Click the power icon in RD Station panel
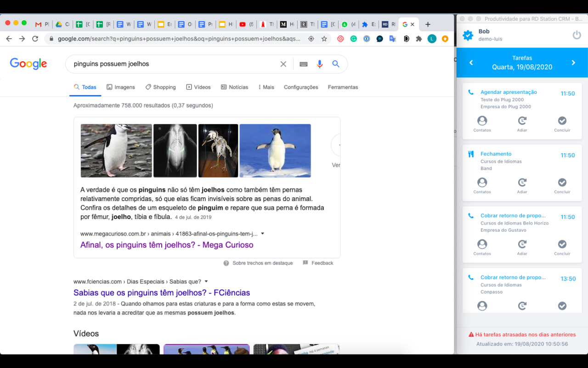588x368 pixels. click(x=577, y=35)
